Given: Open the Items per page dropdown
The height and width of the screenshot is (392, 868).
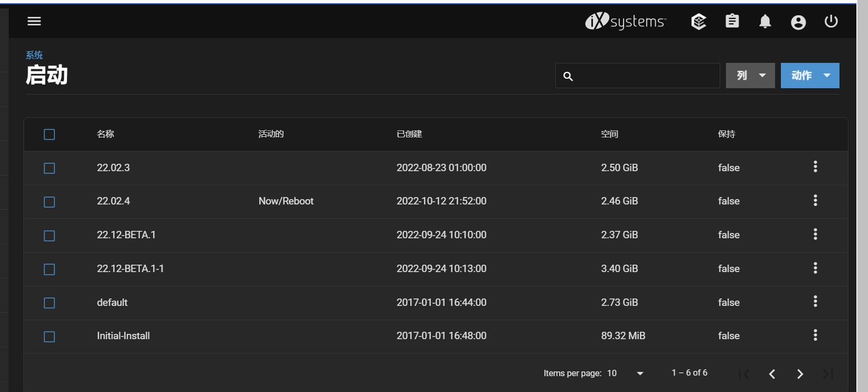Looking at the screenshot, I should tap(626, 374).
